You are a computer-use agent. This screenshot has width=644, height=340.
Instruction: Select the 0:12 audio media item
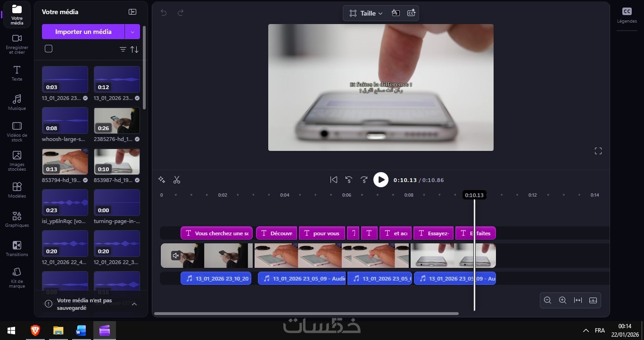[x=117, y=79]
